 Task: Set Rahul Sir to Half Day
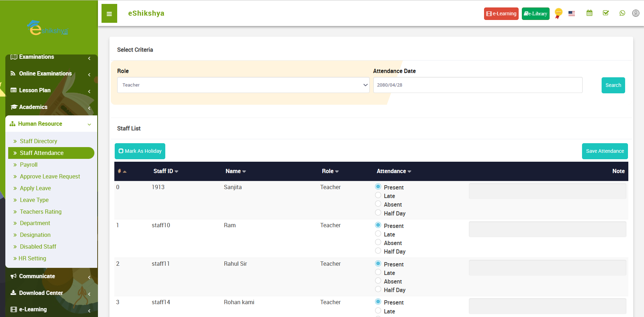pyautogui.click(x=378, y=290)
